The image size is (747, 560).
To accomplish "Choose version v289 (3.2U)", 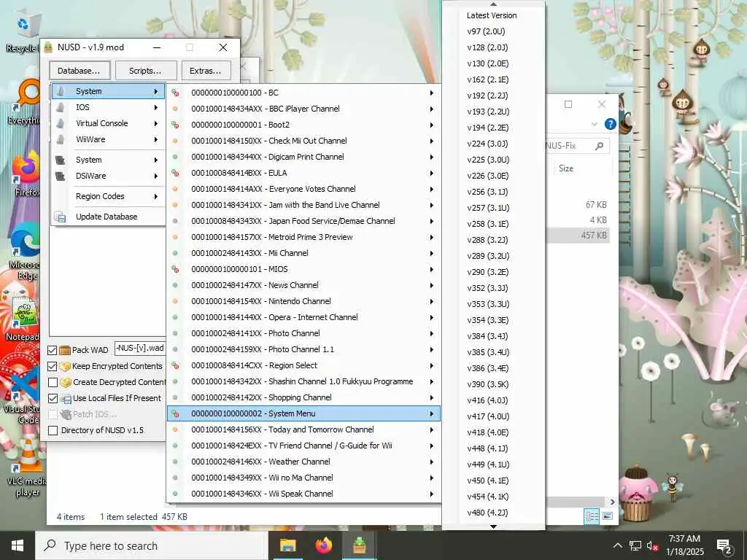I will [x=494, y=256].
